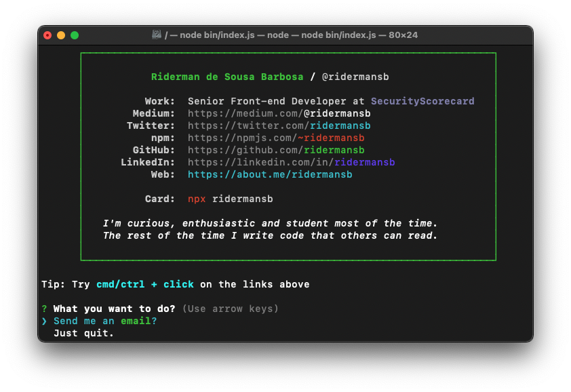Minimize the terminal using yellow button
This screenshot has width=571, height=392.
pos(61,35)
